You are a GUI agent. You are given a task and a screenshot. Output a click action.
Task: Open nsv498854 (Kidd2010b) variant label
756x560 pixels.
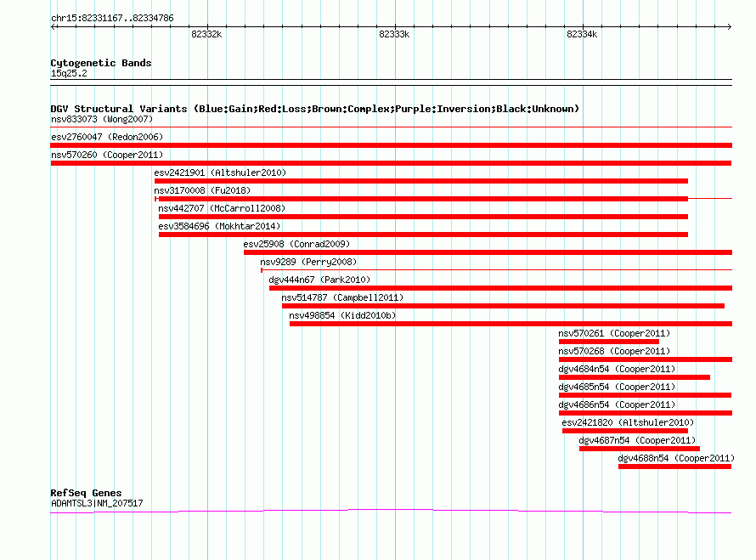click(x=342, y=315)
